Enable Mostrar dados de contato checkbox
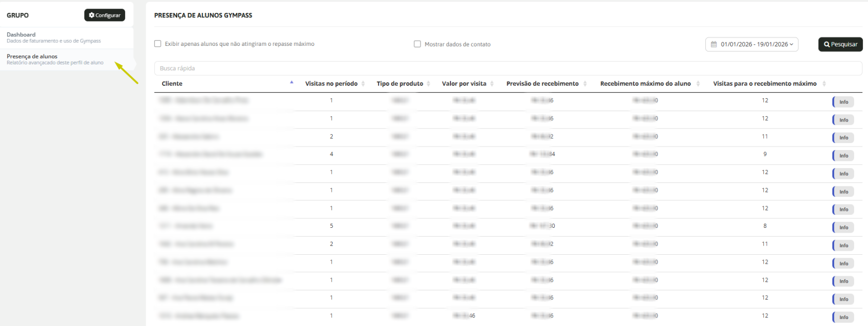This screenshot has width=868, height=326. click(x=418, y=44)
